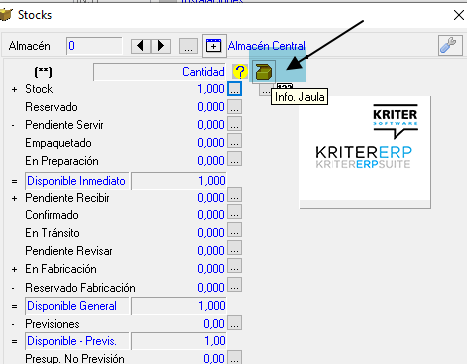Click the Info. Jaula box icon
This screenshot has height=364, width=467.
point(264,72)
